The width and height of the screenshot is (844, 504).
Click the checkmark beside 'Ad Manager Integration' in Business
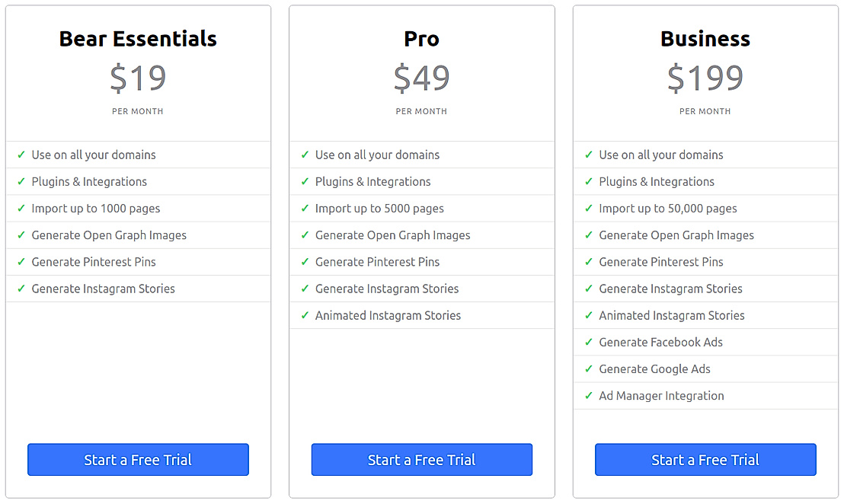(588, 395)
